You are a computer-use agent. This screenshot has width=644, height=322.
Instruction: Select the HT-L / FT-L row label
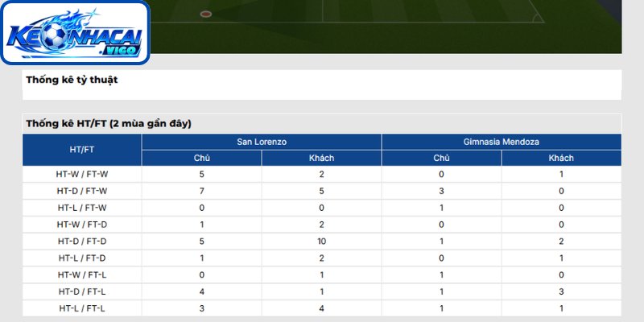(x=82, y=308)
